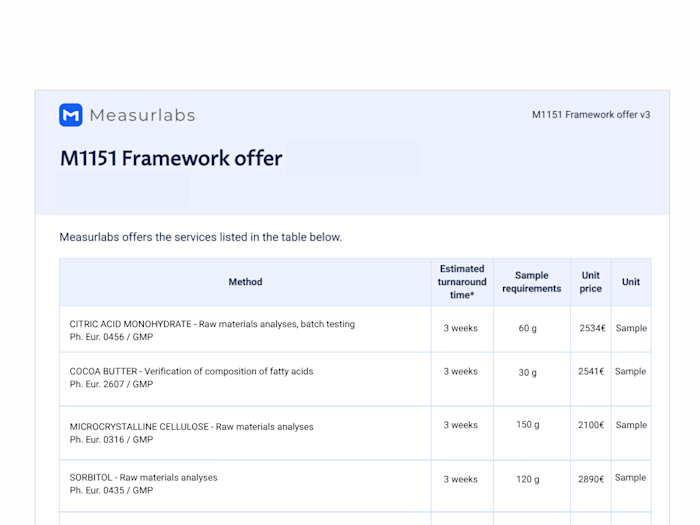The width and height of the screenshot is (700, 525).
Task: Click the '2541€' unit price
Action: click(591, 371)
